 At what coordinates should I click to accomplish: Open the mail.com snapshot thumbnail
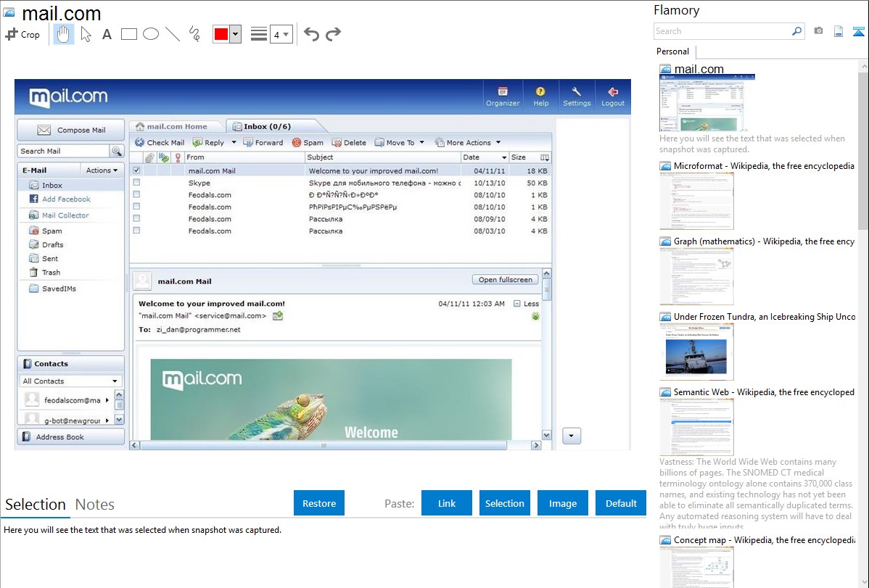(707, 102)
